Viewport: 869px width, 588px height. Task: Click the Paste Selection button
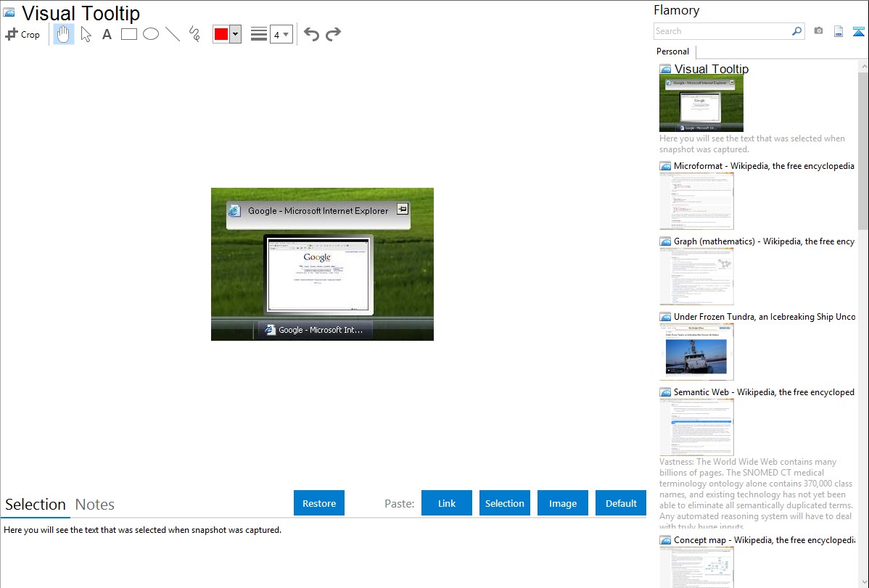[505, 503]
